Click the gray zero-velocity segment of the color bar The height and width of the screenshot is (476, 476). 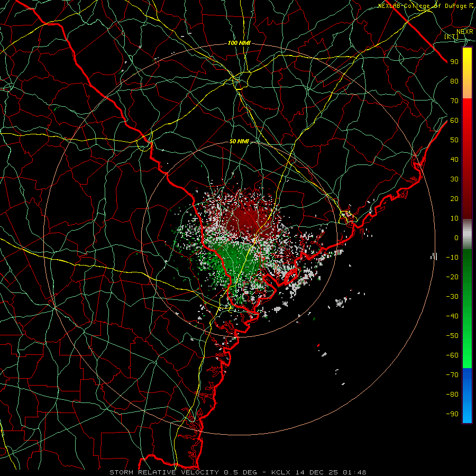(467, 234)
